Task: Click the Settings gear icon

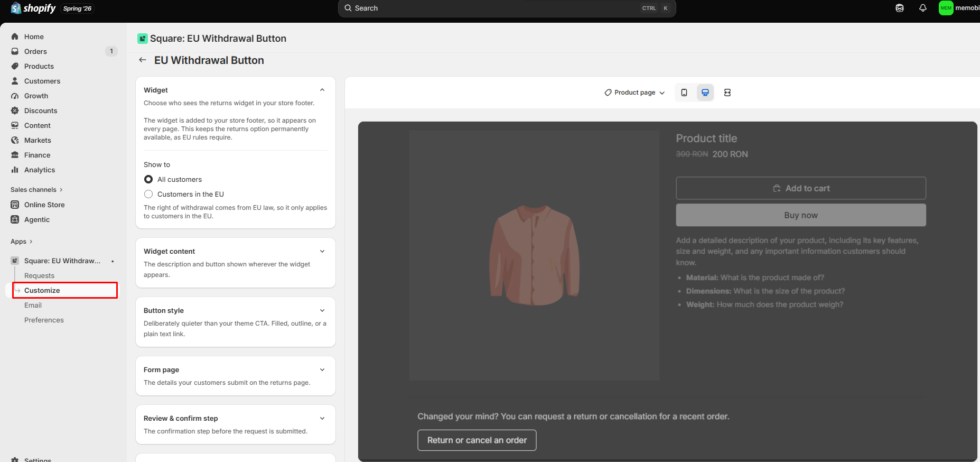Action: click(x=15, y=459)
